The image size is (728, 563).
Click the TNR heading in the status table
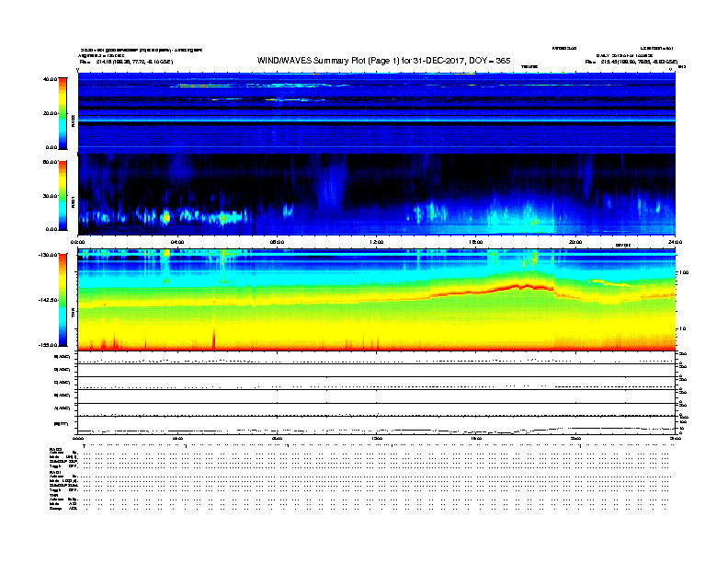pos(53,495)
